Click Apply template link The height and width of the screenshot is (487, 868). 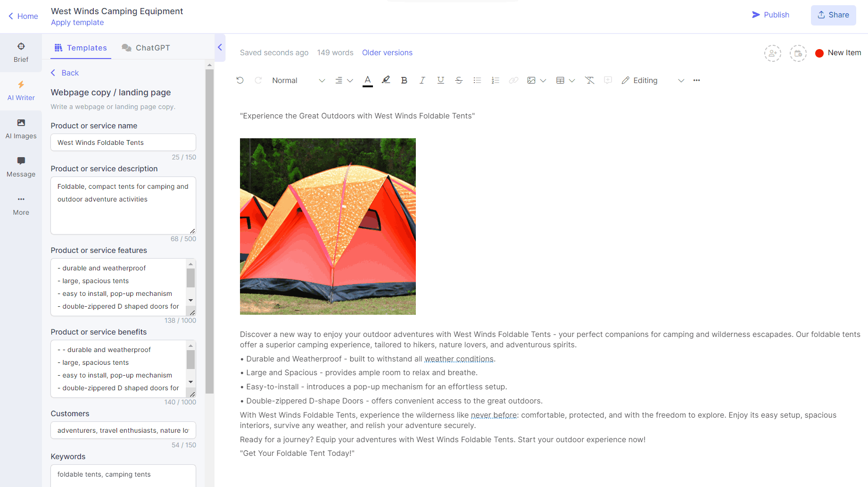tap(77, 23)
